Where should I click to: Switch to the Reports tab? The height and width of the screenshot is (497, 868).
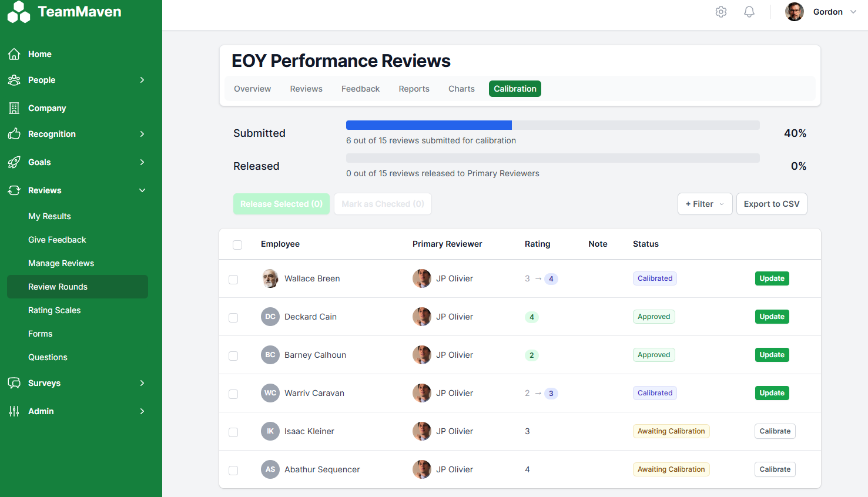tap(414, 89)
